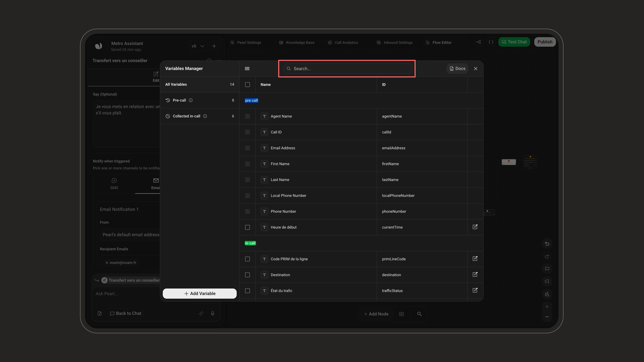
Task: Click the text type icon beside Agent Name
Action: 264,116
